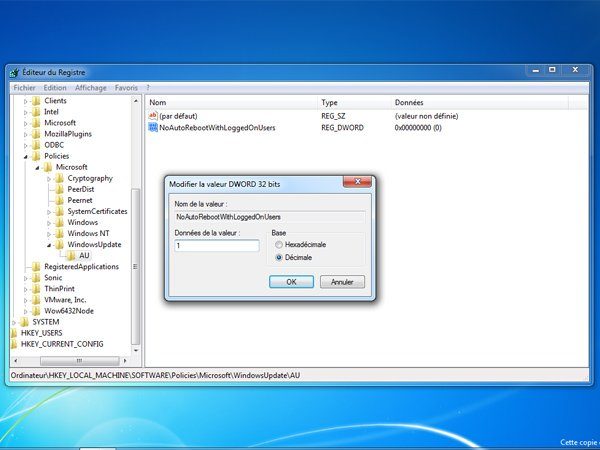Click the REG_DWORD type cell
Screen dimensions: 600x450
pos(342,128)
